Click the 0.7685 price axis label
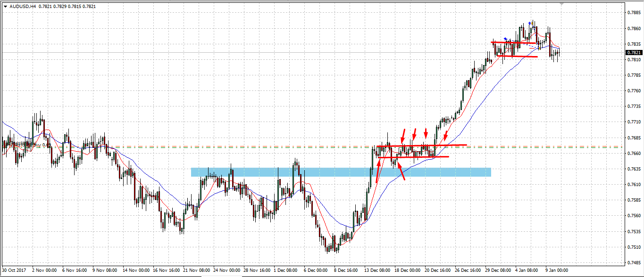Viewport: 644px width, 277px height. 635,138
